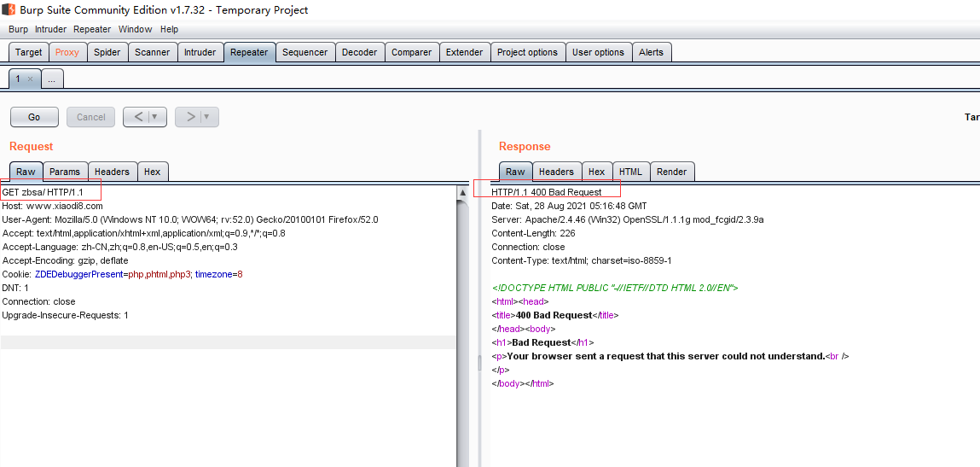Switch to the Comparer tab
This screenshot has width=980, height=467.
[x=411, y=53]
